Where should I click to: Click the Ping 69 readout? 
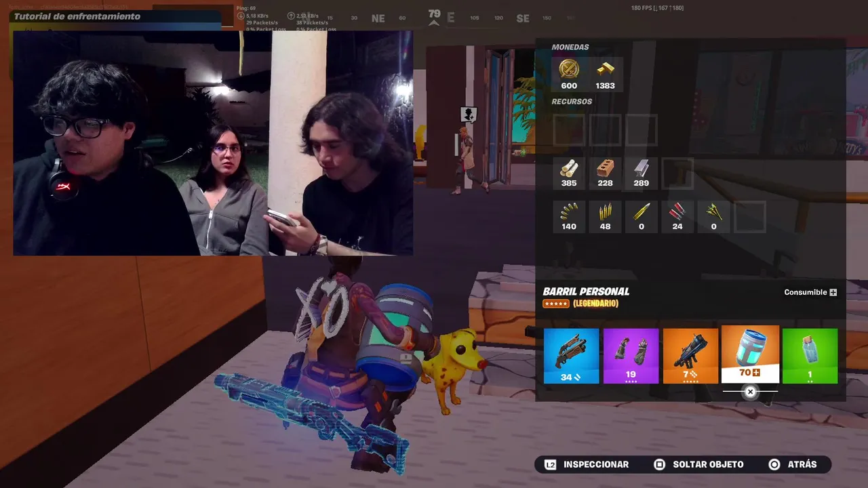click(x=245, y=8)
